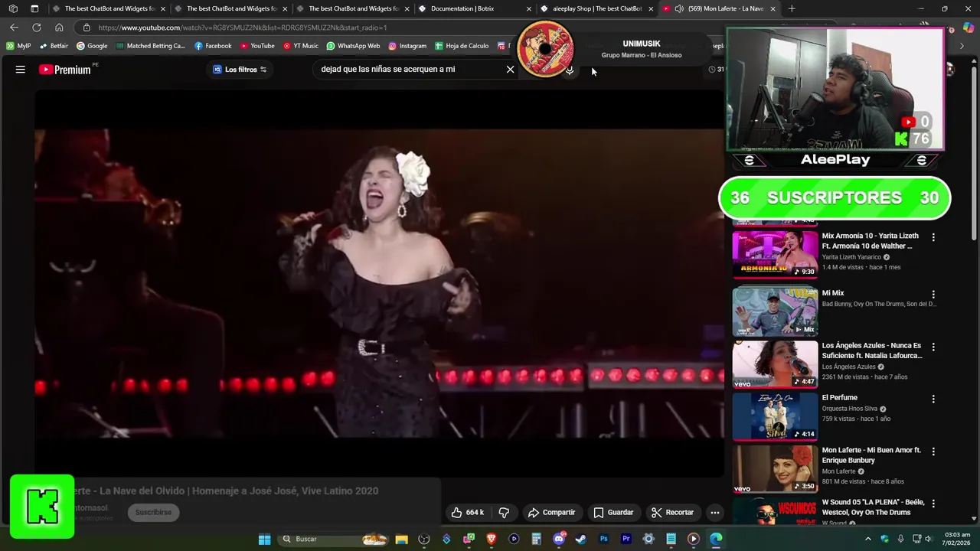
Task: Click Guardar to save video
Action: coord(613,512)
